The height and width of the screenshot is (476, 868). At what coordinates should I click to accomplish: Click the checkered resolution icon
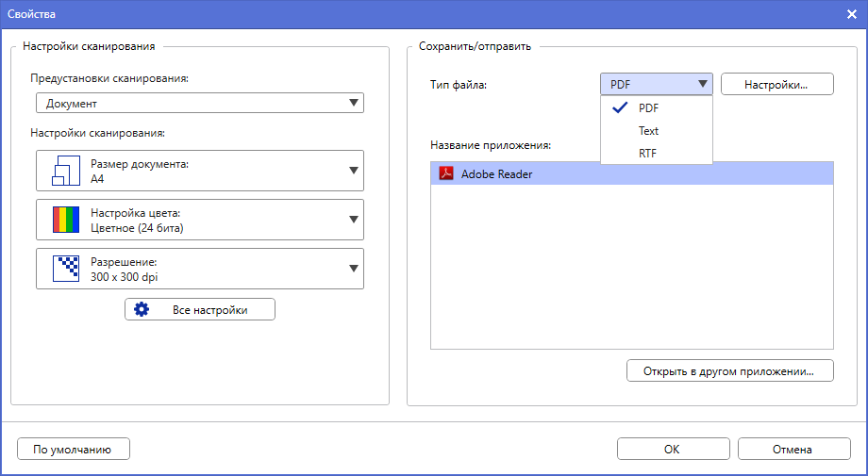pyautogui.click(x=66, y=269)
